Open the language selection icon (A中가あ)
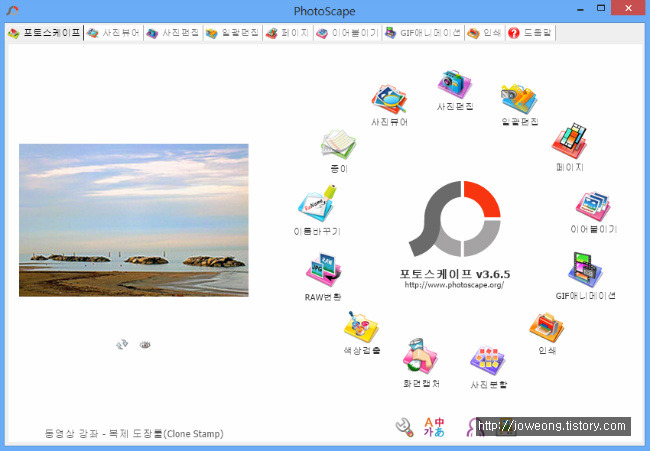Viewport: 650px width, 451px height. point(434,427)
